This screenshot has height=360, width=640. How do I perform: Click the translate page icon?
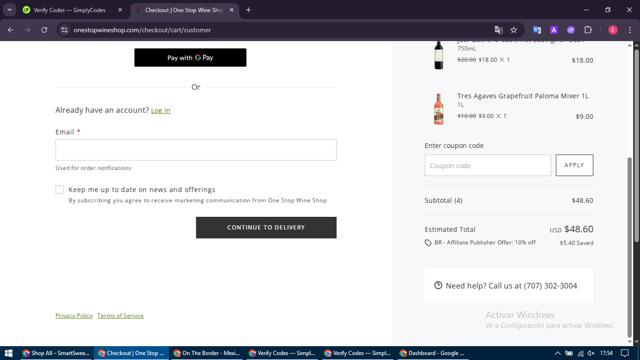tap(498, 30)
